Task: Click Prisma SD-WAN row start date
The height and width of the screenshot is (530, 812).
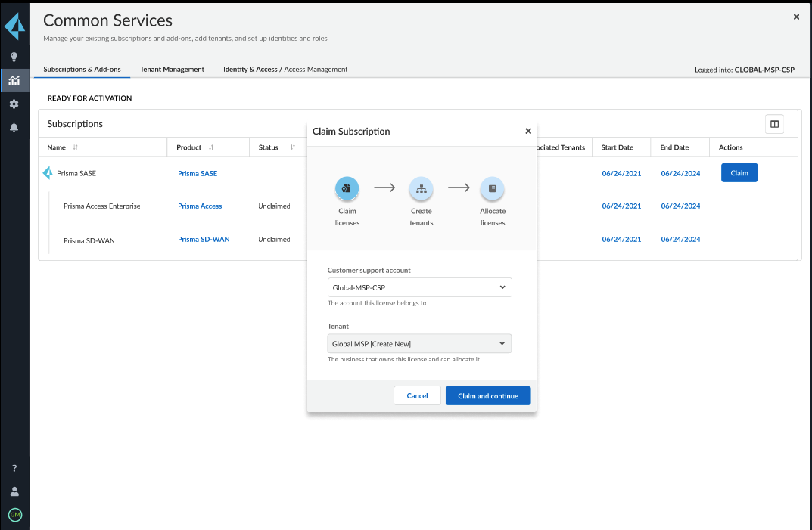Action: [x=621, y=239]
